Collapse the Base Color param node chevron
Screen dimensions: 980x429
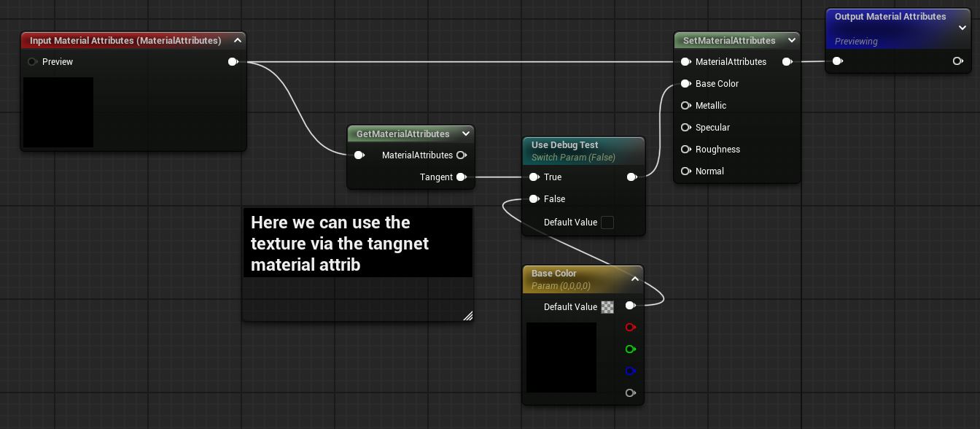coord(635,279)
